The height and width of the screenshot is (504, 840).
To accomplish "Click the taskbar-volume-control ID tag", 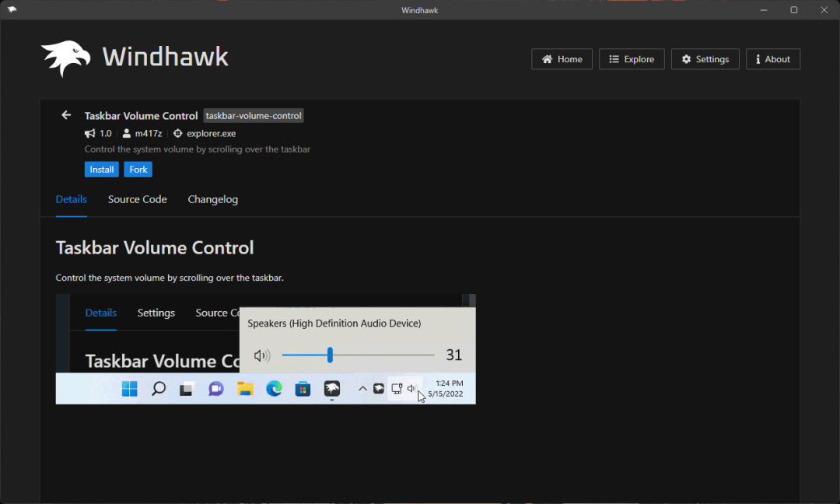I will coord(254,116).
